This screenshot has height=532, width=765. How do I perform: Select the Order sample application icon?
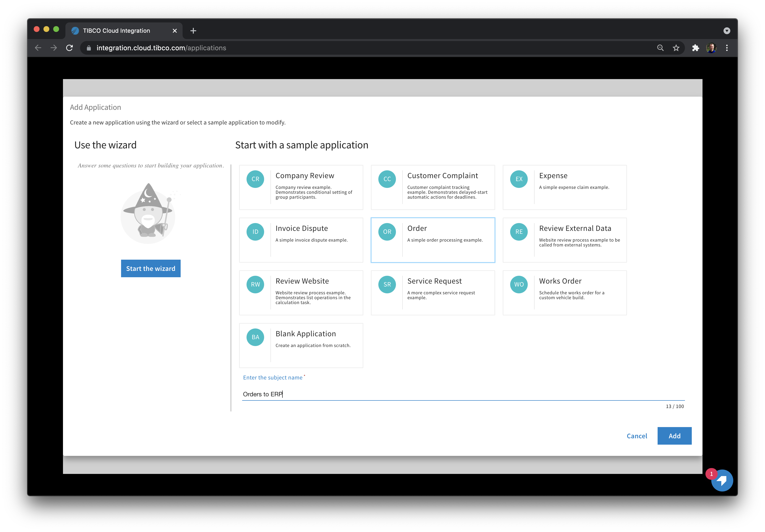tap(386, 232)
